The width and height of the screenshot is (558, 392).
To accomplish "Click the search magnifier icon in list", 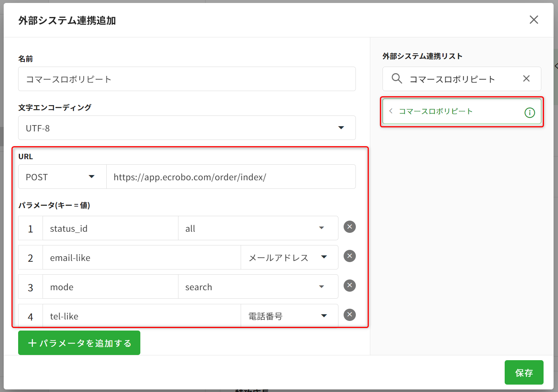I will 397,78.
